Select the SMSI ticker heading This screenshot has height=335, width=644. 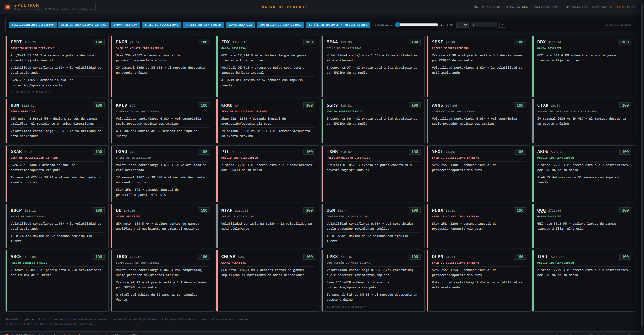click(x=437, y=42)
